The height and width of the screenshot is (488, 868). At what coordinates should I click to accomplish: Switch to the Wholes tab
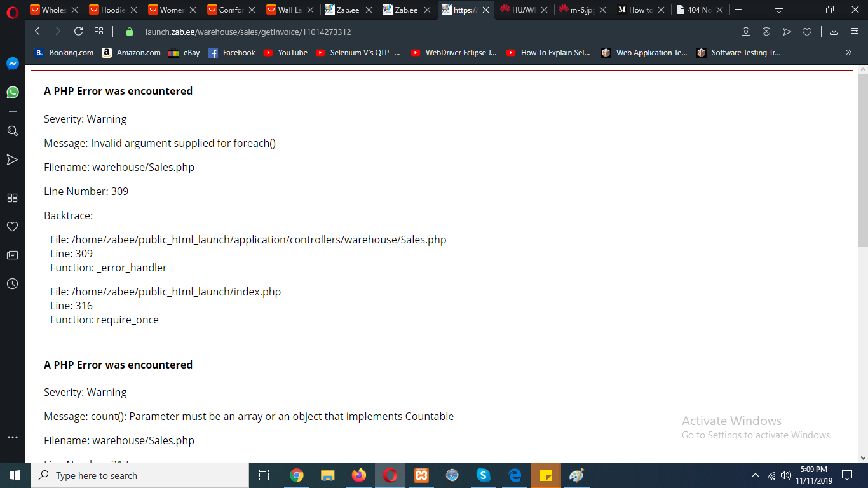click(x=54, y=10)
